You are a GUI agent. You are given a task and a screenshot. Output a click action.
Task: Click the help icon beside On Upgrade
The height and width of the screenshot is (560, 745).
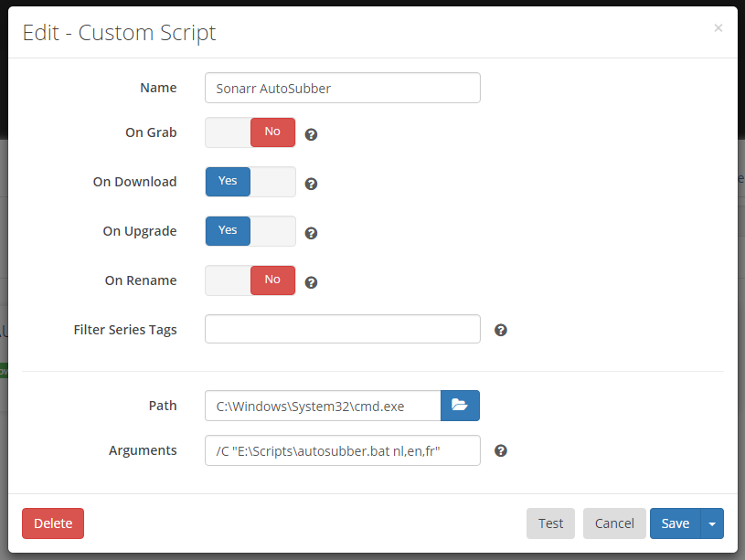pos(311,233)
